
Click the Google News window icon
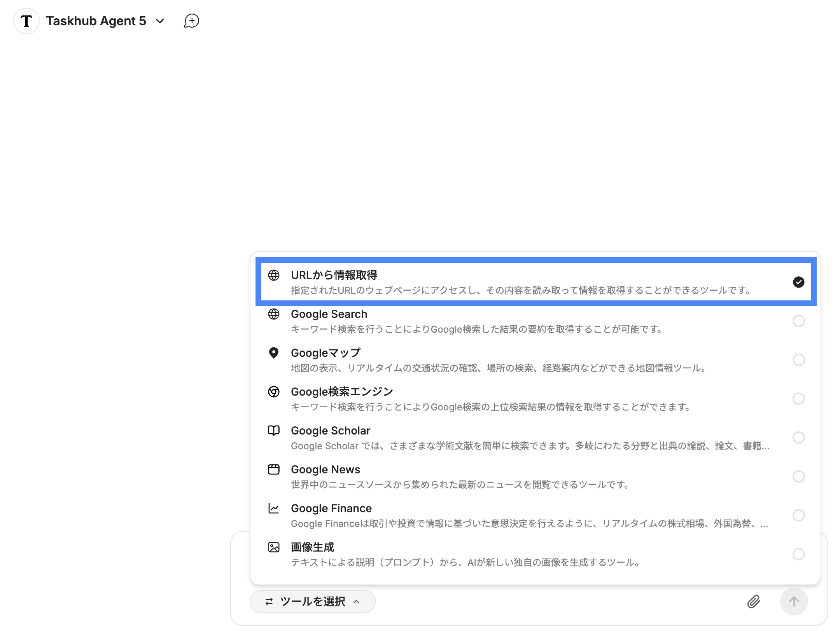[x=274, y=469]
